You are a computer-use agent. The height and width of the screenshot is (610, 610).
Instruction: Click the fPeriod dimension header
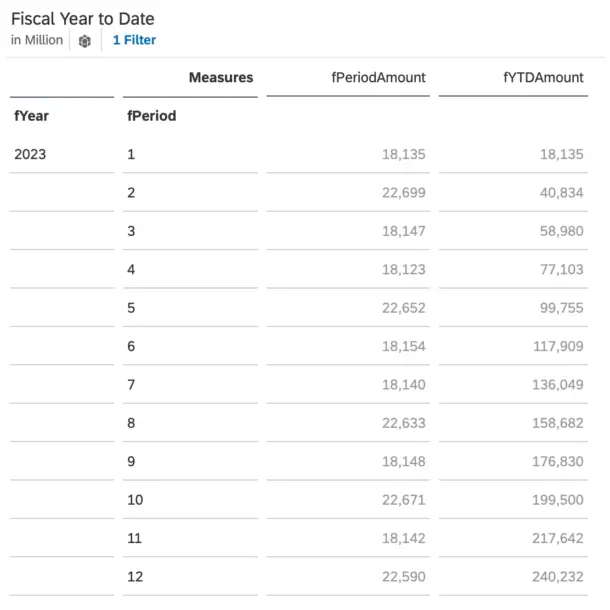coord(151,116)
